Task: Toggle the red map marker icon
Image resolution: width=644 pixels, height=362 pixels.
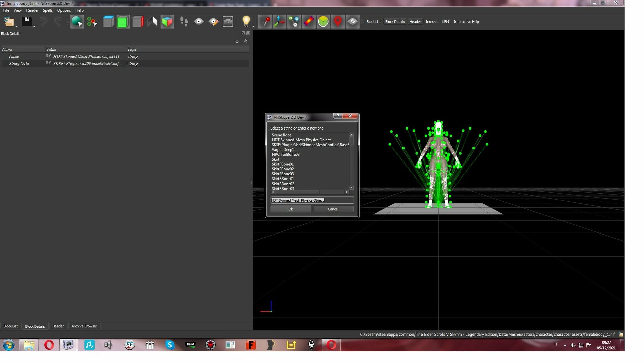Action: click(338, 22)
